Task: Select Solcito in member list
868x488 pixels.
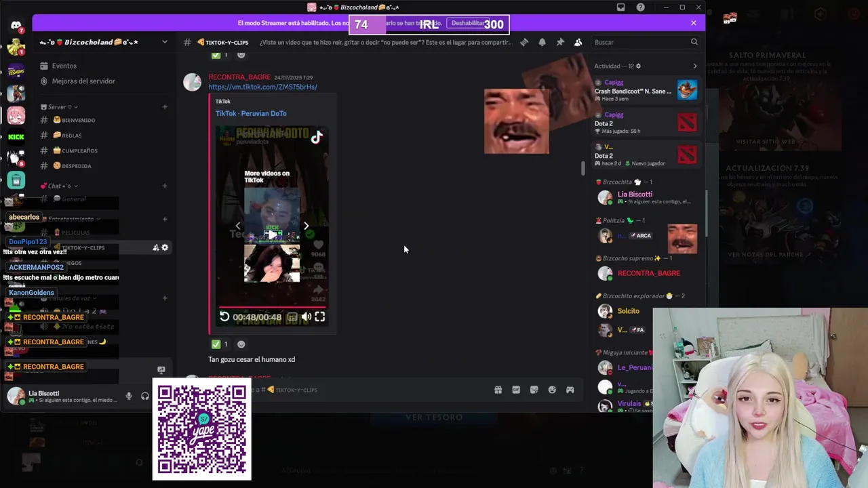Action: click(x=646, y=311)
